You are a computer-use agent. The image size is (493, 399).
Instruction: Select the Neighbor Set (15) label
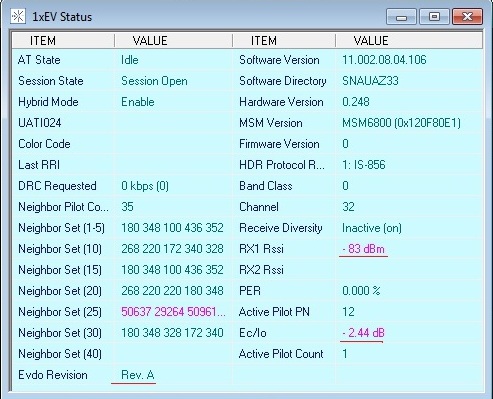[60, 270]
